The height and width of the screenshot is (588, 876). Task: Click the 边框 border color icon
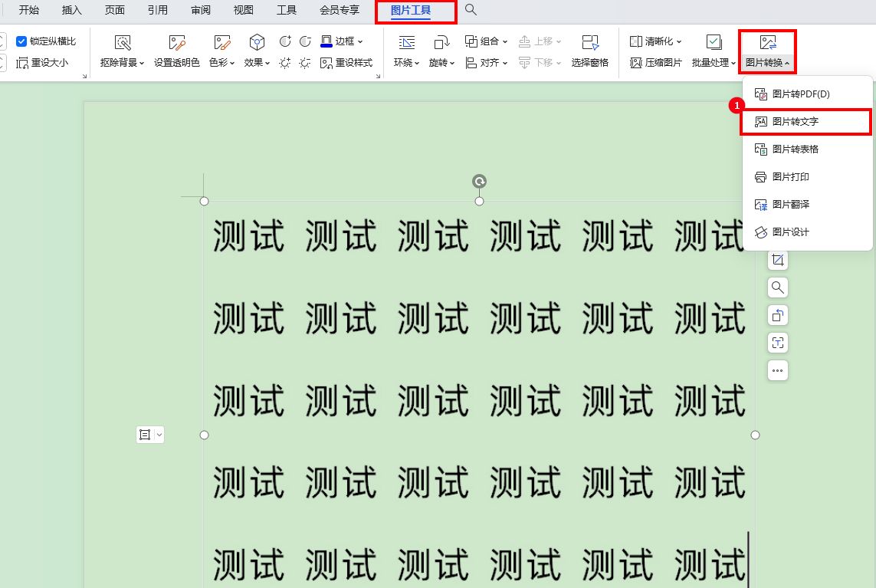(326, 41)
